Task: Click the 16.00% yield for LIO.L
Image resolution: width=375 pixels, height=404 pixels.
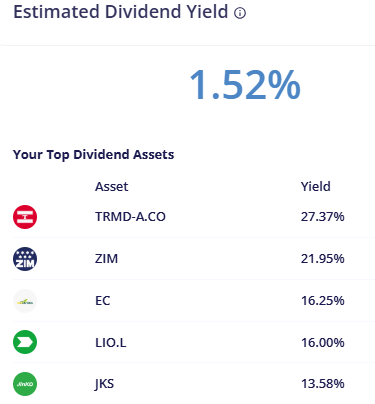Action: [323, 343]
